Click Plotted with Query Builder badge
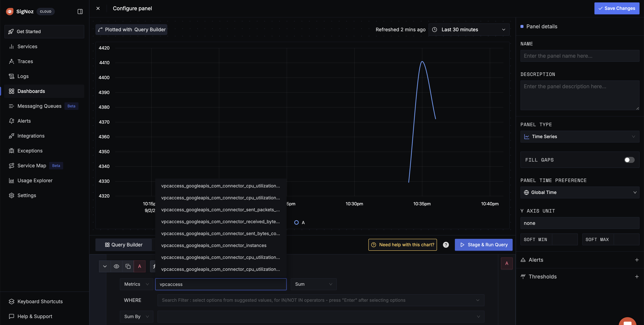 [132, 29]
